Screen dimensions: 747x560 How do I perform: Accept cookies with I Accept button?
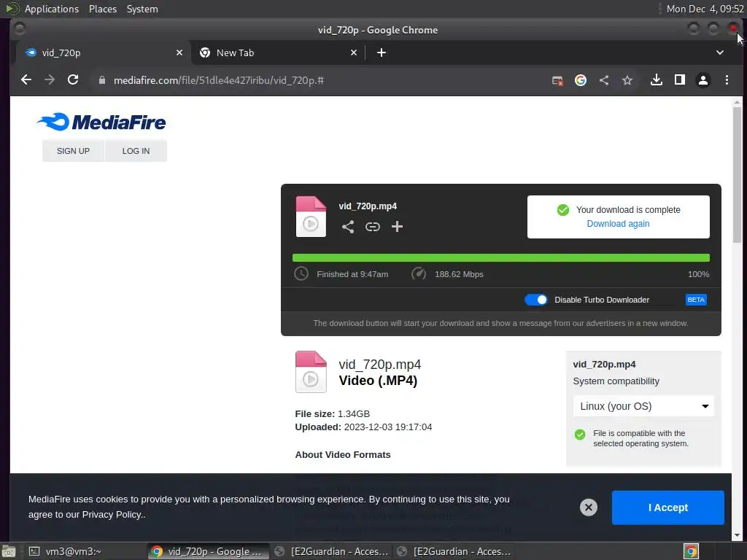coord(668,507)
